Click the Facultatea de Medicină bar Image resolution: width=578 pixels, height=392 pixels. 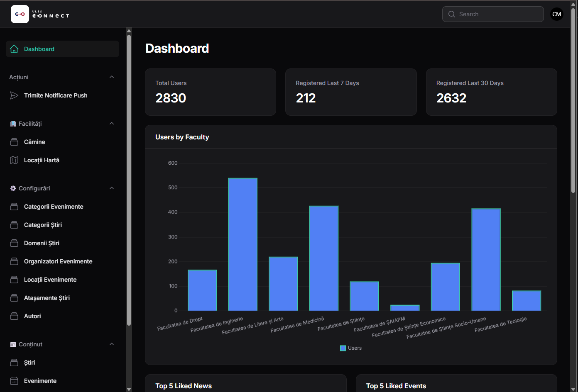coord(324,258)
